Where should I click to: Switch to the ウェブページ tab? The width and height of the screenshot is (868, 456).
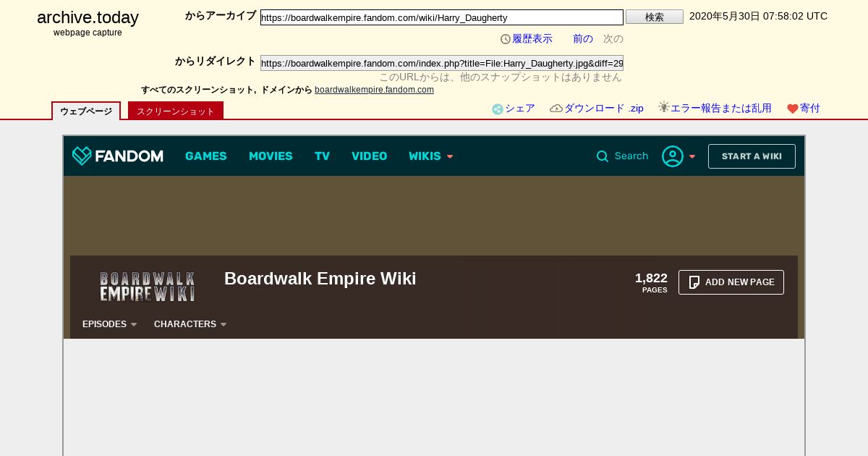point(86,111)
